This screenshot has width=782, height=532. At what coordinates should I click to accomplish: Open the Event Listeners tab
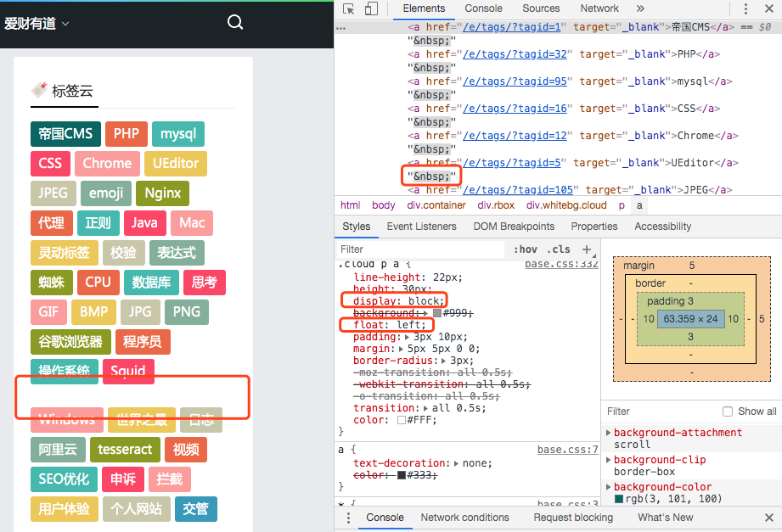[421, 227]
